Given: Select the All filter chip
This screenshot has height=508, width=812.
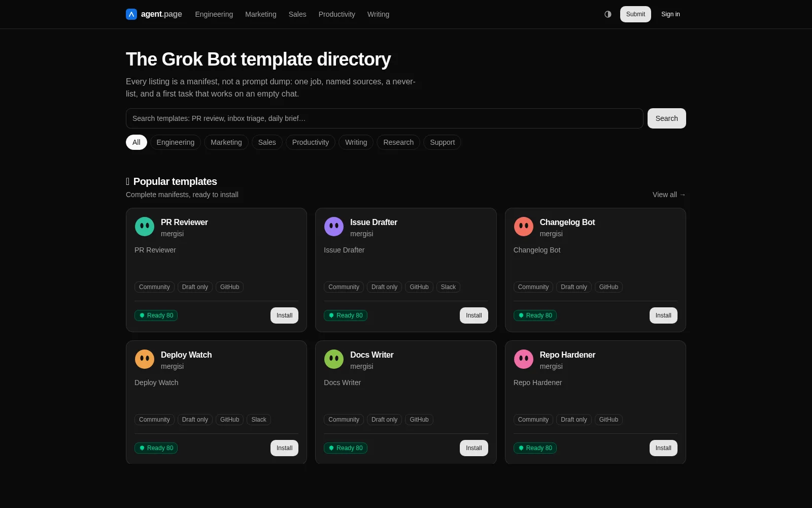Looking at the screenshot, I should point(137,142).
